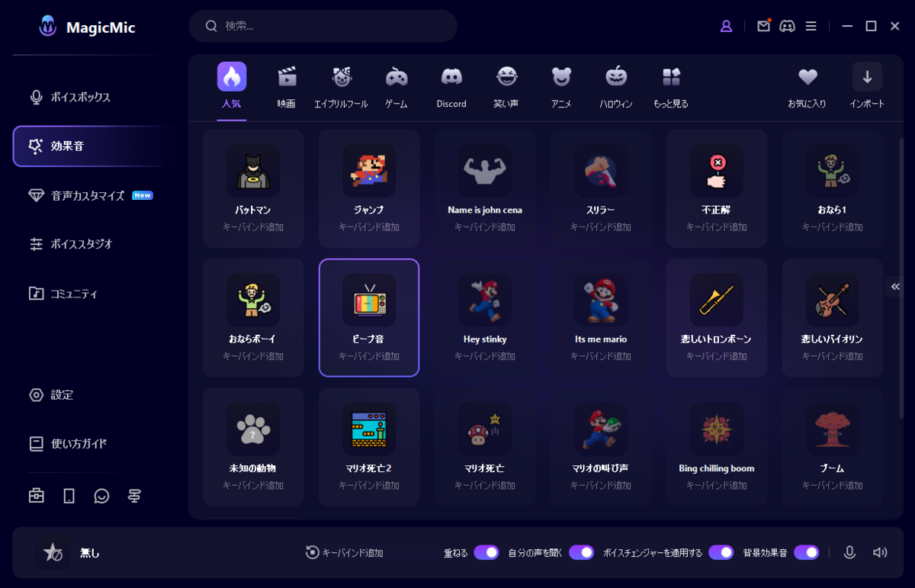The width and height of the screenshot is (915, 588).
Task: Click the bottom bar キーバインド追加 button
Action: (x=344, y=553)
